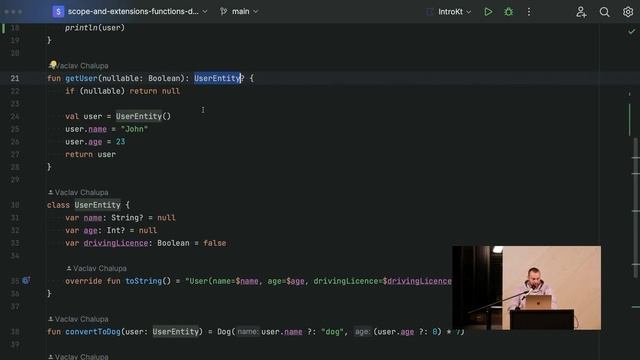Click the override gutter icon on line 35
The height and width of the screenshot is (360, 640).
[26, 280]
